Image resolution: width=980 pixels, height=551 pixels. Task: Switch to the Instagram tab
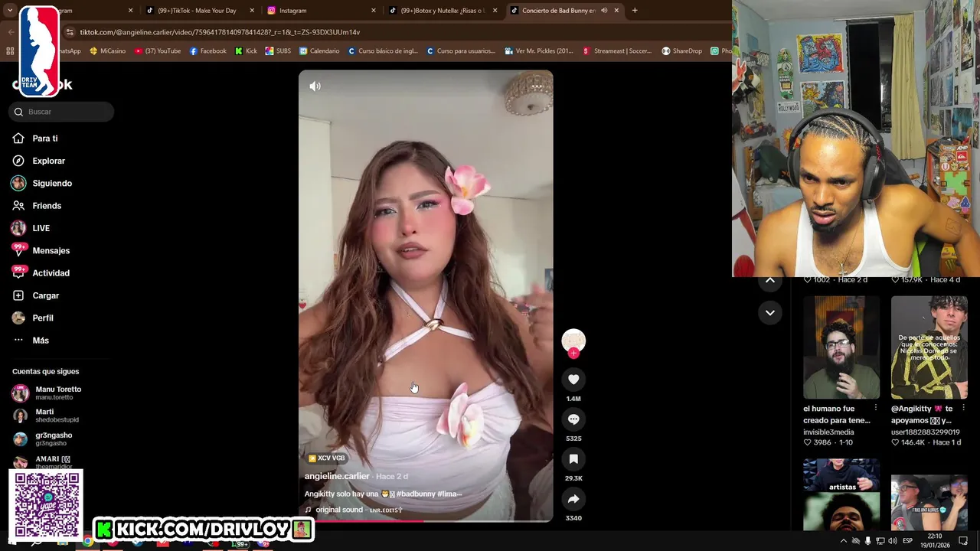(322, 11)
